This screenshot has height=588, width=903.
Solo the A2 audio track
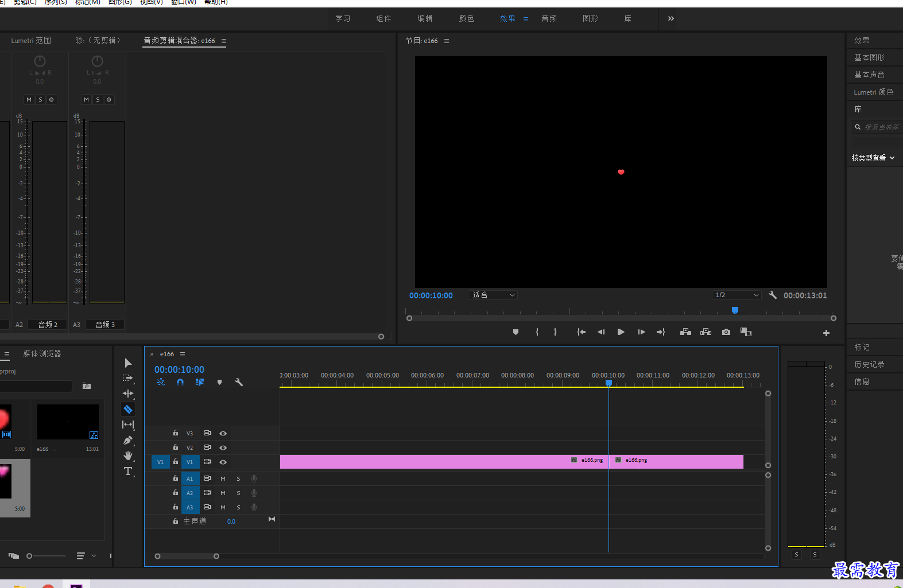click(238, 493)
